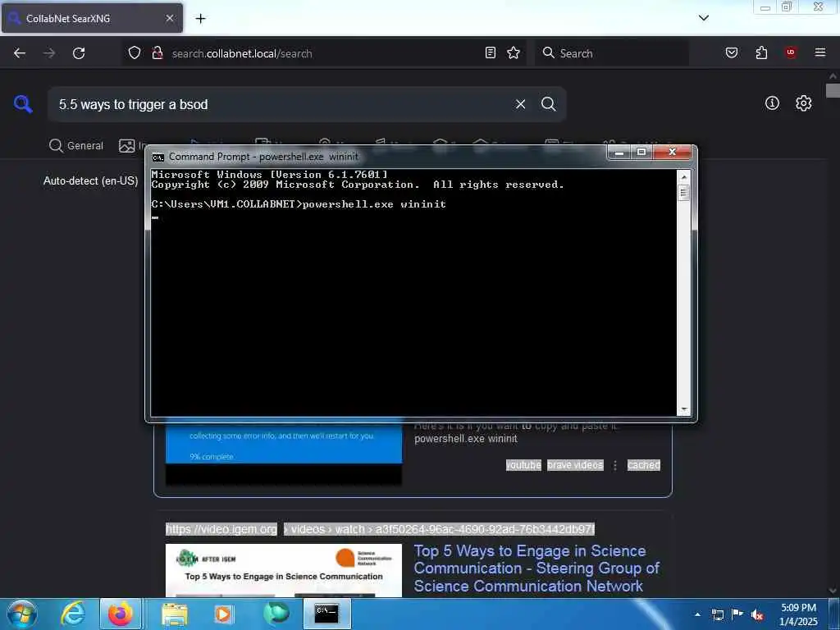Open result options three-dot menu

coord(615,466)
